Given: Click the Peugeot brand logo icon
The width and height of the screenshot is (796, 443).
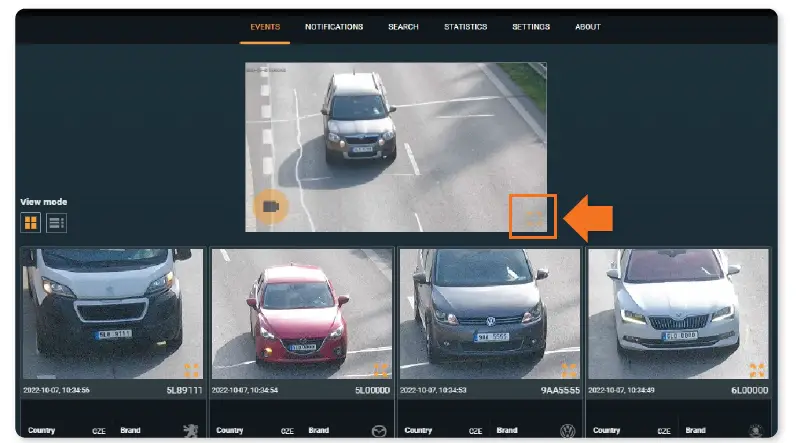Looking at the screenshot, I should coord(190,431).
